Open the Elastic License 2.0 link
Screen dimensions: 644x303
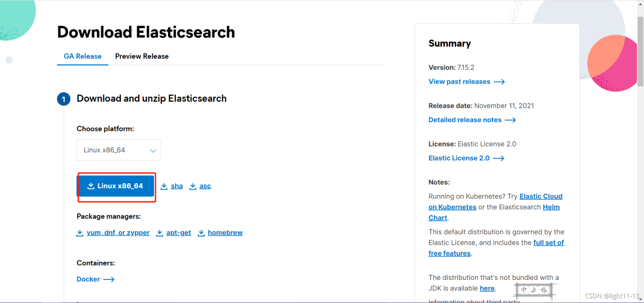(459, 158)
